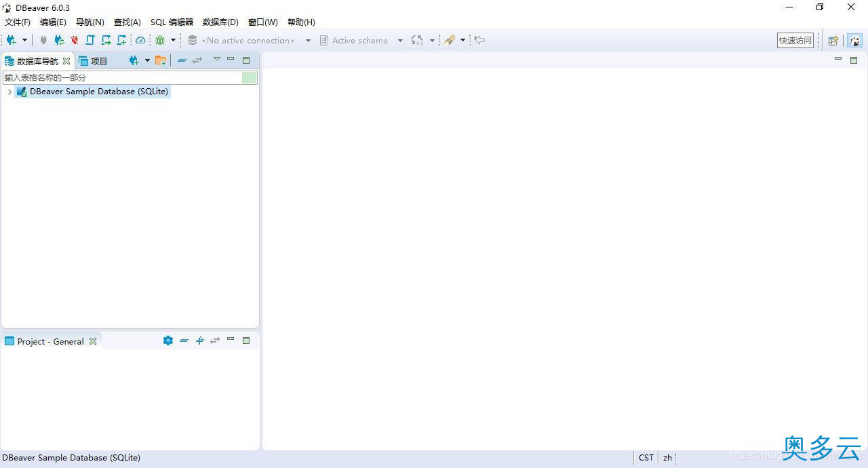
Task: Open the 数据库(D) menu
Action: pos(220,22)
